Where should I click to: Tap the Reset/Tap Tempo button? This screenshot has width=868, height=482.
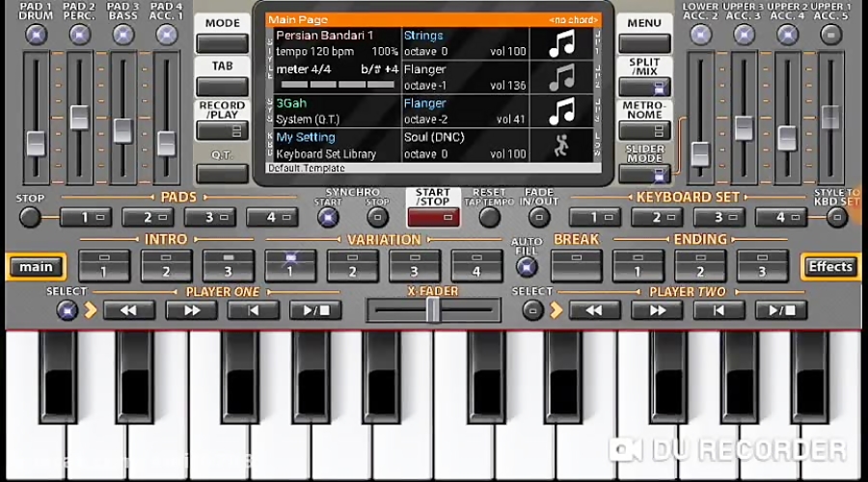point(489,218)
